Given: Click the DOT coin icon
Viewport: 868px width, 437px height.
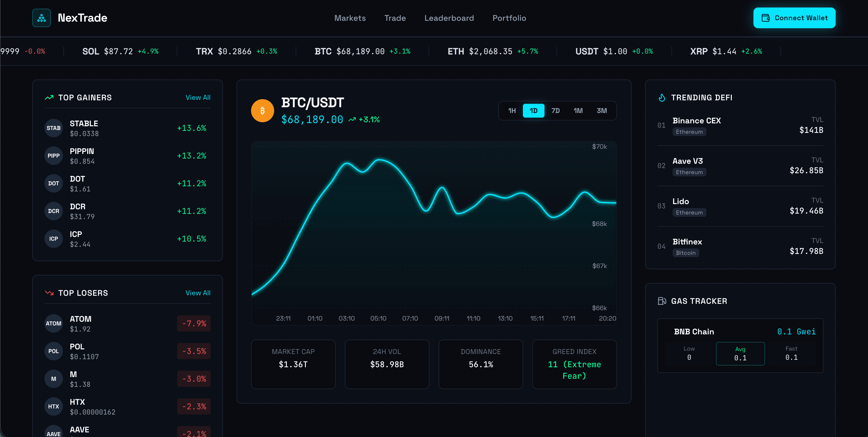Looking at the screenshot, I should tap(54, 183).
